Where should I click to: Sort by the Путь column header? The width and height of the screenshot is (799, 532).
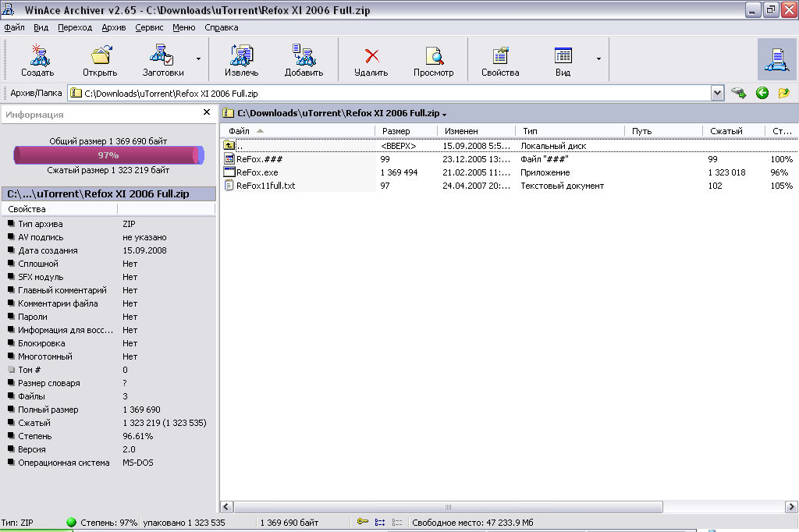coord(663,131)
